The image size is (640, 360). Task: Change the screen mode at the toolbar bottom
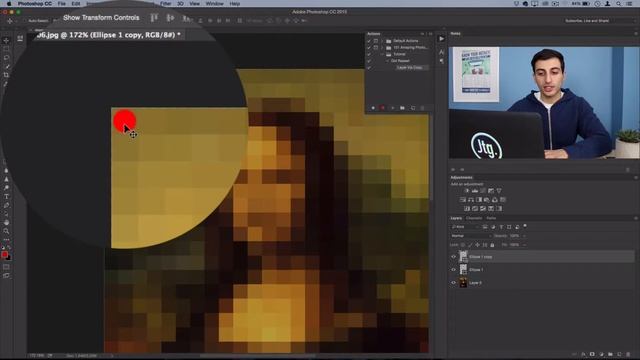pyautogui.click(x=6, y=276)
